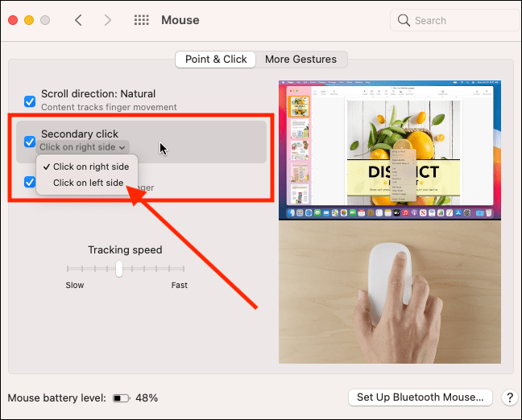Click the Pages desktop preview image
This screenshot has width=522, height=420.
tap(390, 150)
